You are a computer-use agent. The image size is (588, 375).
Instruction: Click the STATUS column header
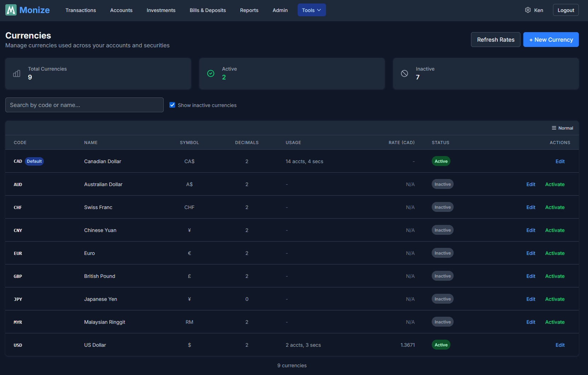(x=441, y=143)
